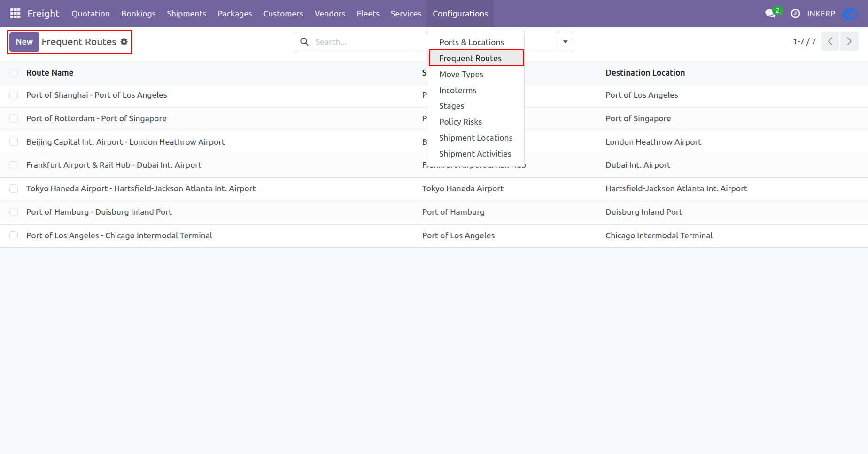Image resolution: width=868 pixels, height=454 pixels.
Task: Open the Packages menu
Action: (235, 14)
